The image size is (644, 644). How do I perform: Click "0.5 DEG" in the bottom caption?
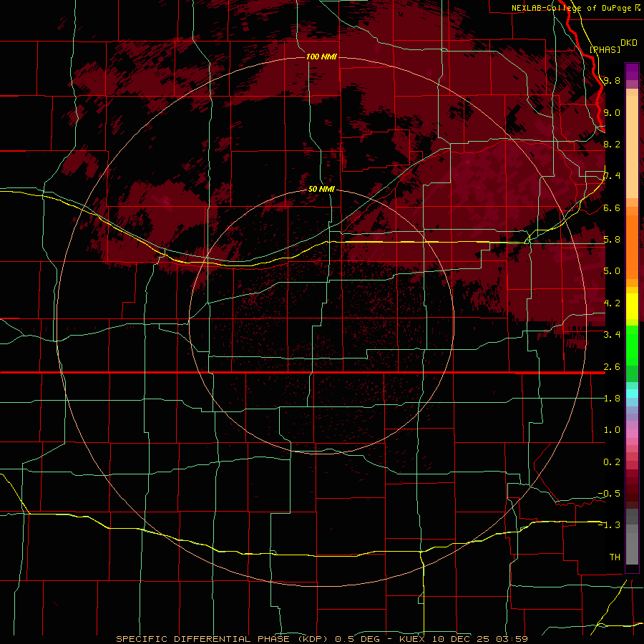click(356, 639)
